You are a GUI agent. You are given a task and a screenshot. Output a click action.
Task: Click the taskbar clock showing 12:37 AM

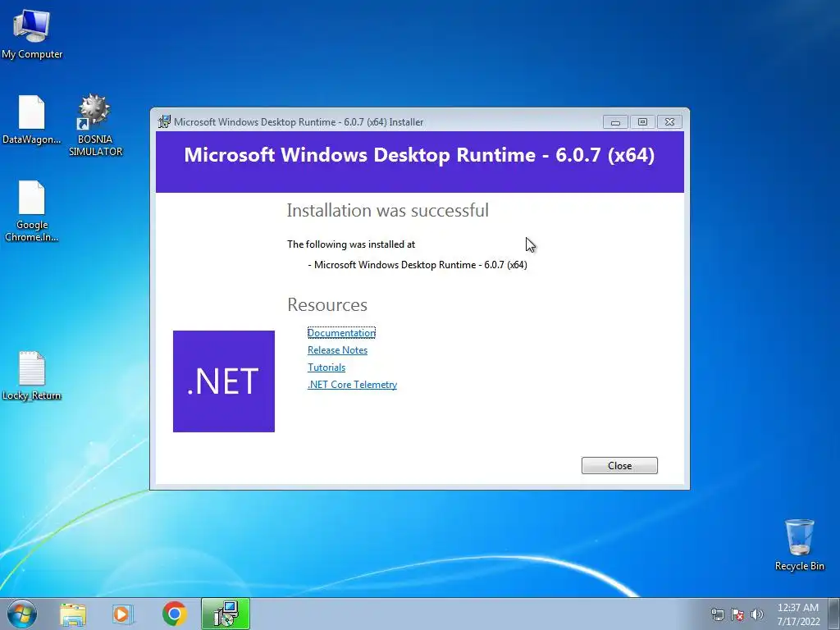coord(798,614)
